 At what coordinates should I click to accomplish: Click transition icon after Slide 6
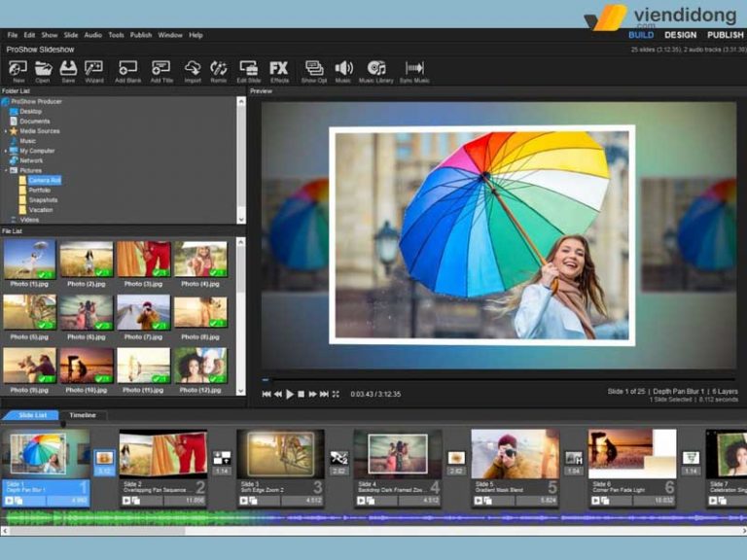(691, 458)
